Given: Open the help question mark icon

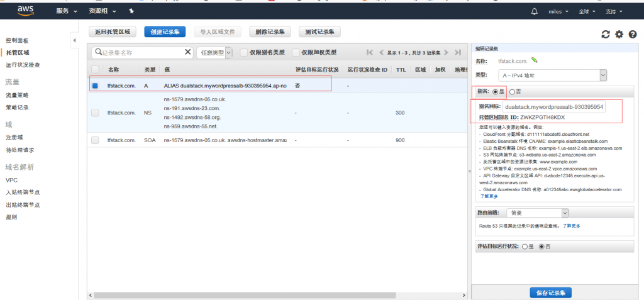Looking at the screenshot, I should click(x=633, y=35).
